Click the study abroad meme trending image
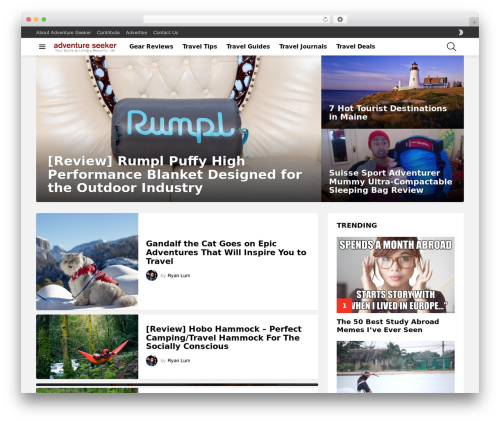 click(x=396, y=275)
